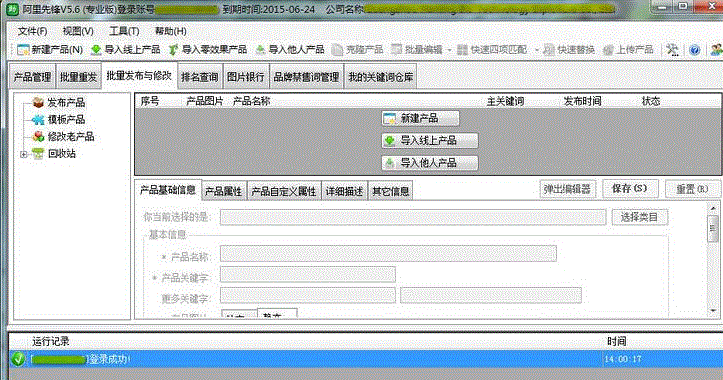Image resolution: width=723 pixels, height=380 pixels.
Task: Select 导入零效果产品 toolbar icon
Action: point(207,49)
